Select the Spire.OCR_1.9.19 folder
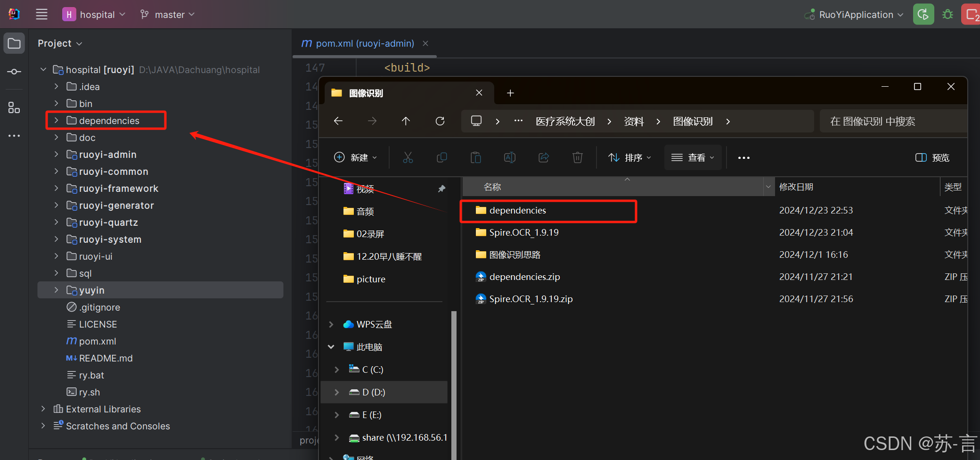This screenshot has height=460, width=980. click(x=524, y=232)
